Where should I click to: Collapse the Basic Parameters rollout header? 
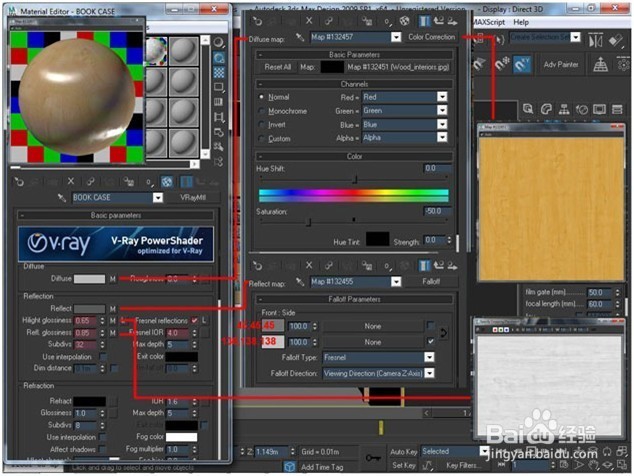tap(354, 55)
